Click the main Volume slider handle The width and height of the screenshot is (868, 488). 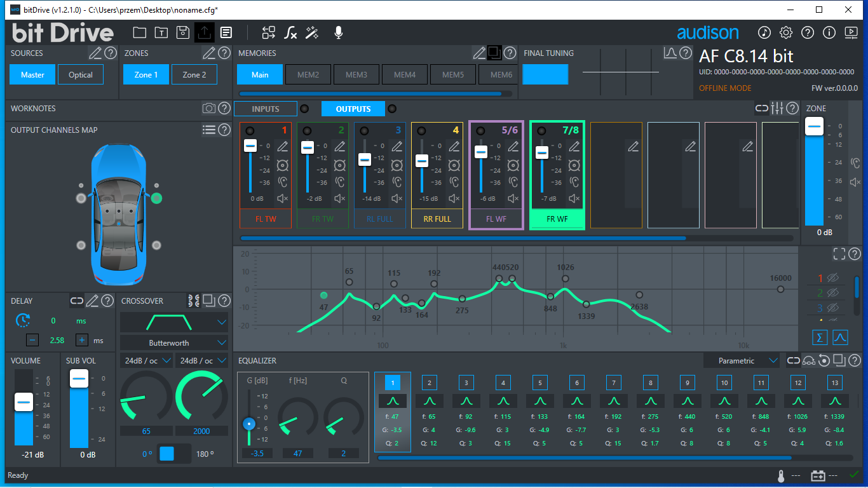24,402
